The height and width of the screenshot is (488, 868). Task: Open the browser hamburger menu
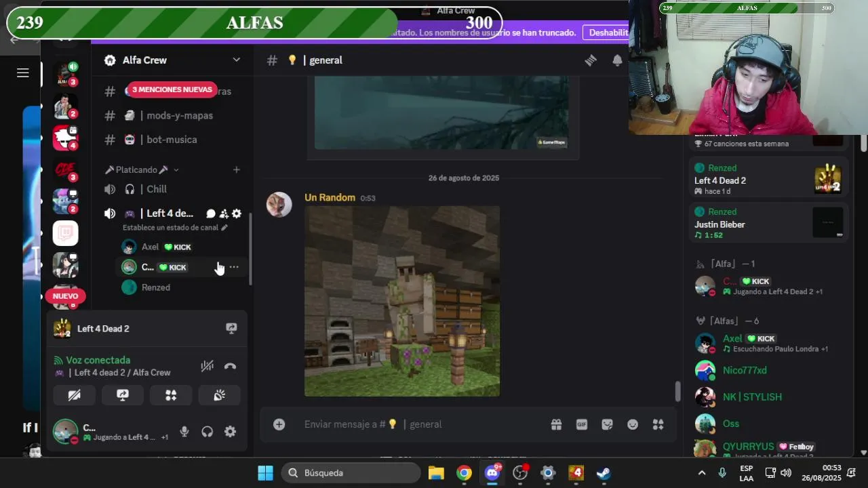point(23,73)
